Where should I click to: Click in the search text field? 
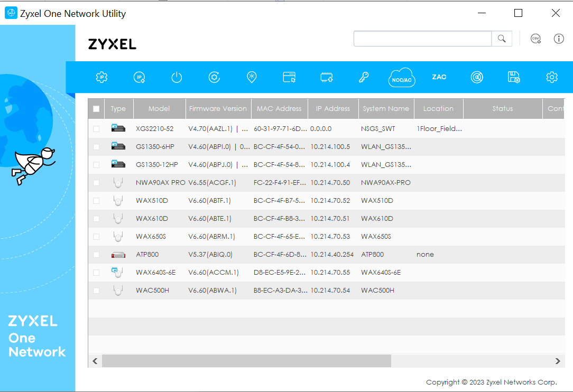coord(422,39)
